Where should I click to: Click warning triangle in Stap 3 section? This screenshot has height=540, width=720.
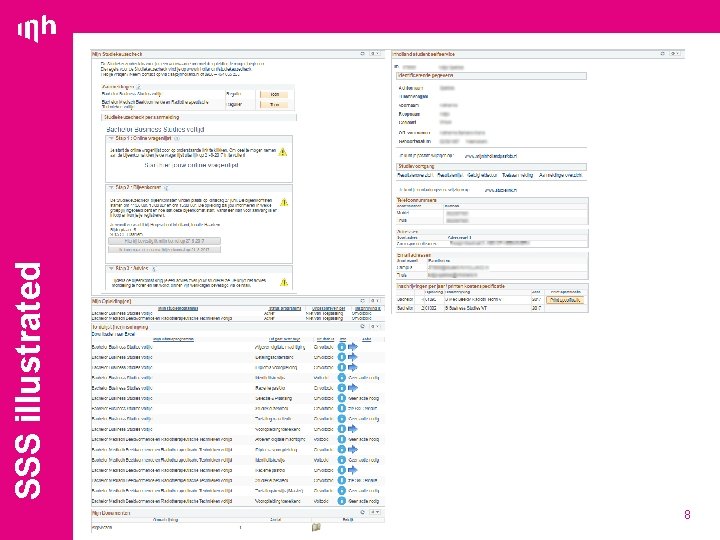click(x=284, y=282)
